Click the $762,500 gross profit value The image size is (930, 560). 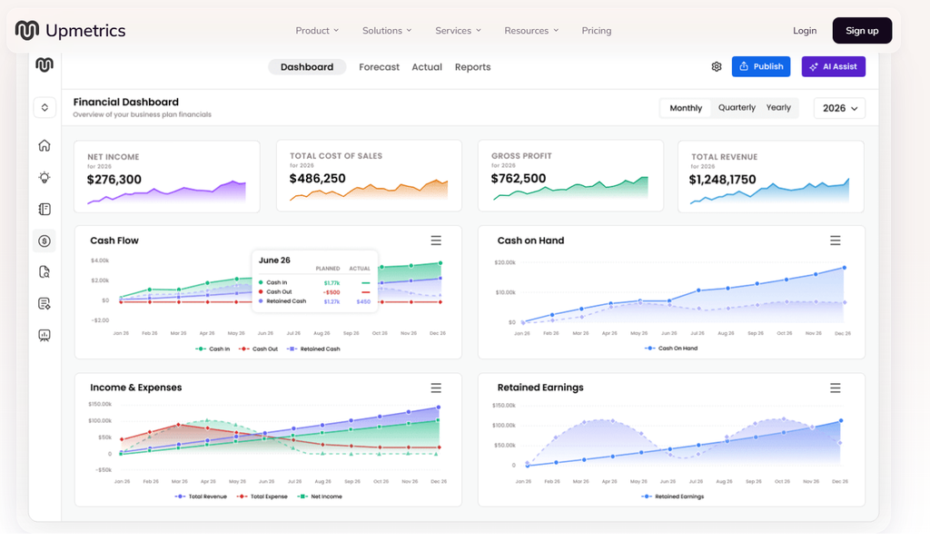coord(519,179)
